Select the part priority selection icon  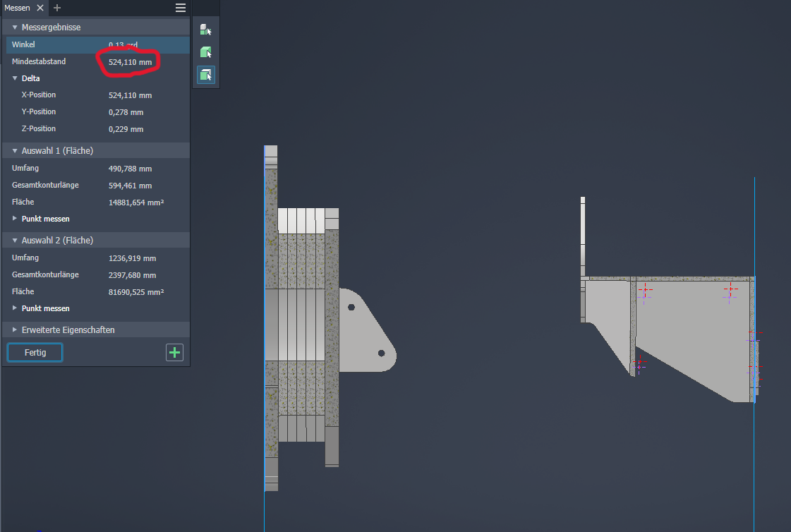[205, 52]
